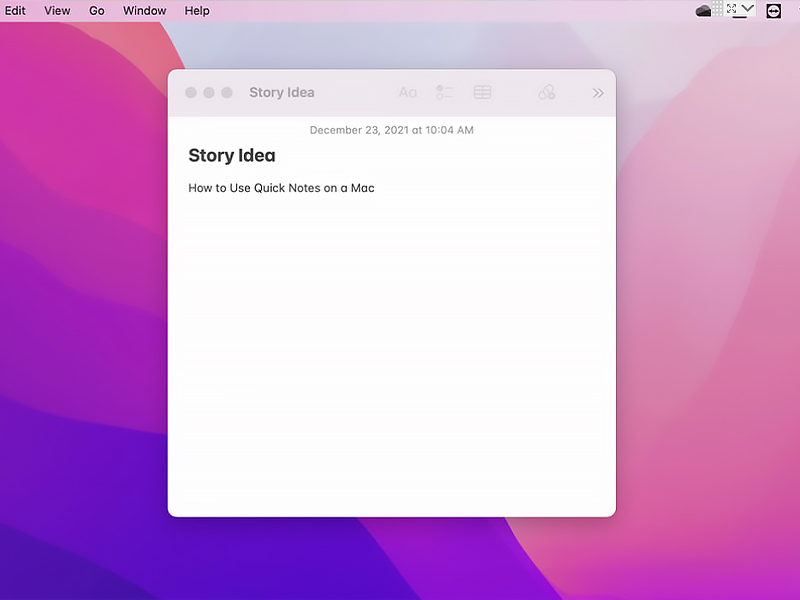This screenshot has height=600, width=800.
Task: Click the date "December 23, 2021 at 10:04 AM"
Action: coord(391,130)
